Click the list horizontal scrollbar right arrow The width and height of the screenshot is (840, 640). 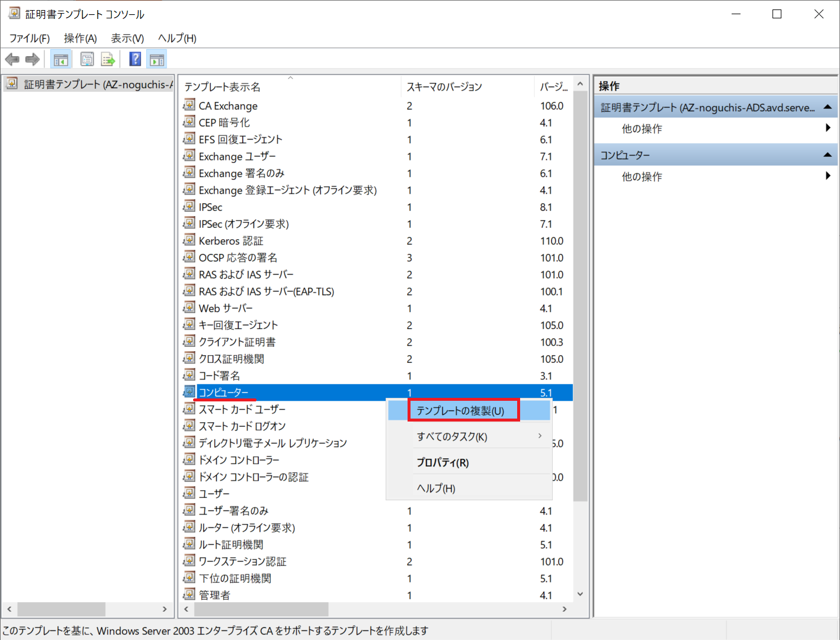point(565,609)
